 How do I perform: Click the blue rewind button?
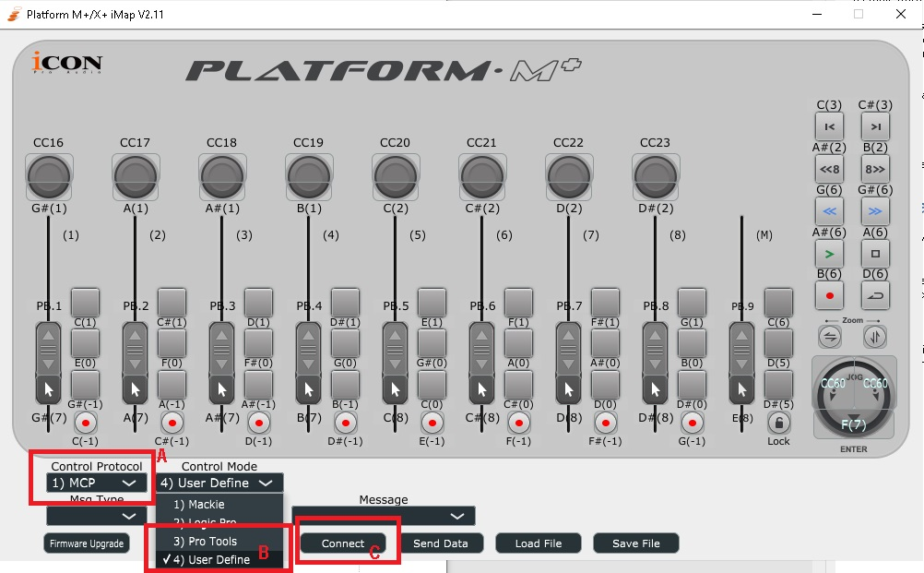tap(829, 211)
